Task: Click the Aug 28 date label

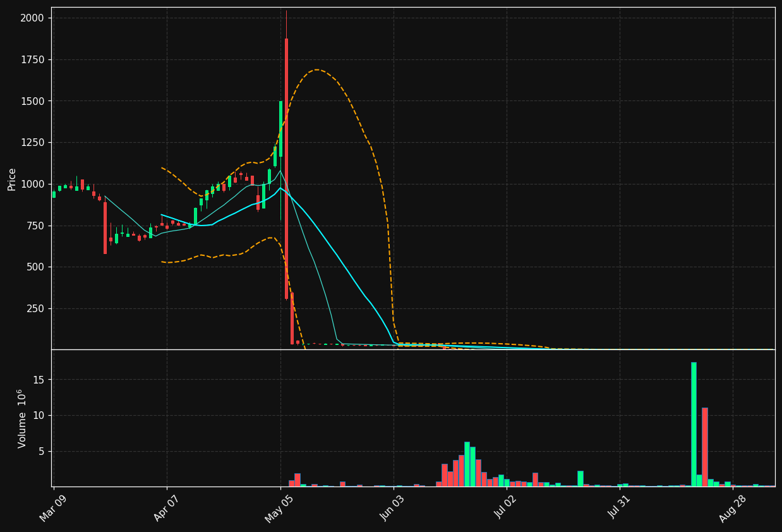Action: pos(733,508)
